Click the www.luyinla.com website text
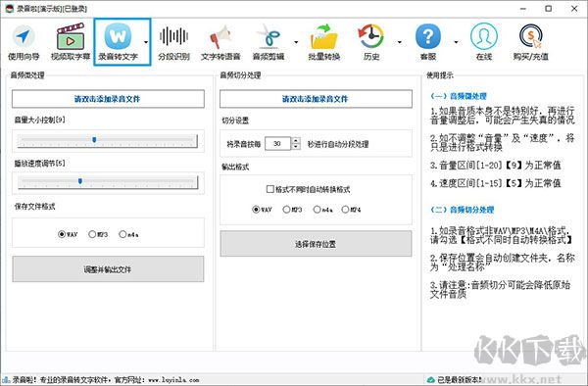588x386 pixels. (173, 380)
